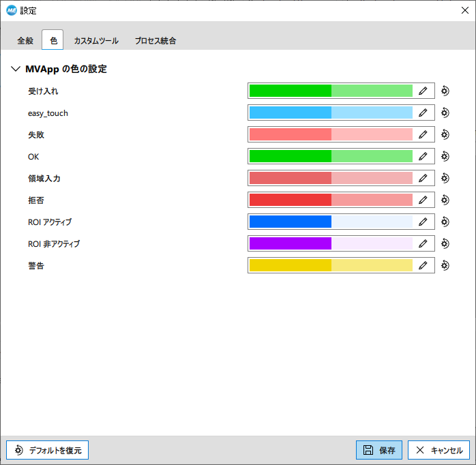Go to the プロセス統合 tab
The image size is (476, 465).
(x=155, y=41)
